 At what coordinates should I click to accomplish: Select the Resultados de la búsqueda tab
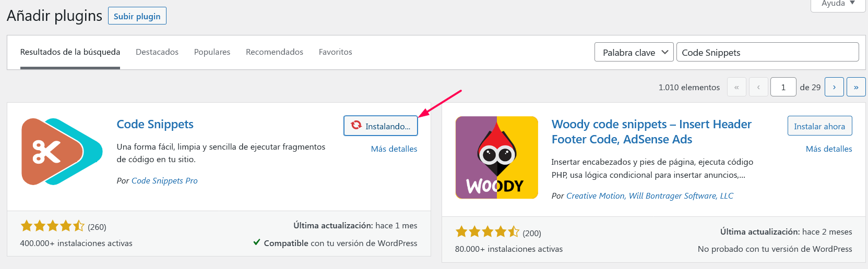click(70, 52)
